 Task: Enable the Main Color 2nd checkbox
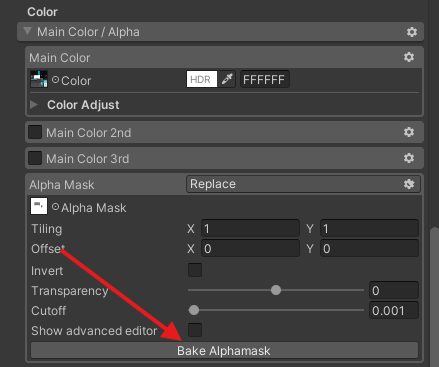tap(35, 132)
